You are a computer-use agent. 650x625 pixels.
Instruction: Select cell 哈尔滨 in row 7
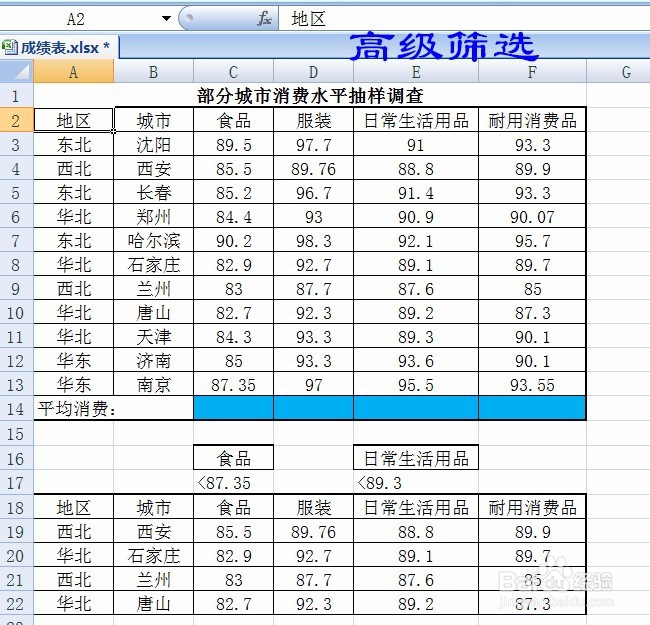tap(153, 241)
